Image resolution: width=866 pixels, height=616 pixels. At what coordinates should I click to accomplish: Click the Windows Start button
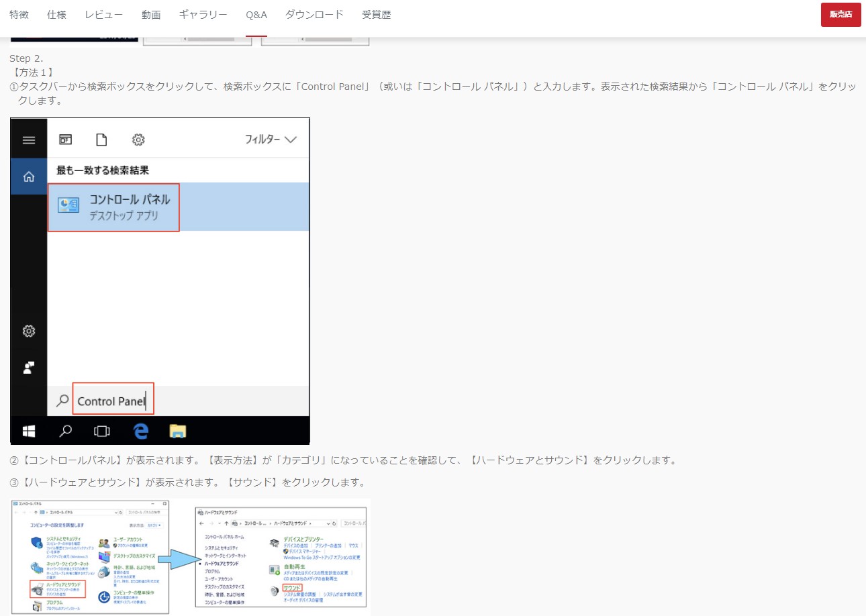(x=29, y=430)
